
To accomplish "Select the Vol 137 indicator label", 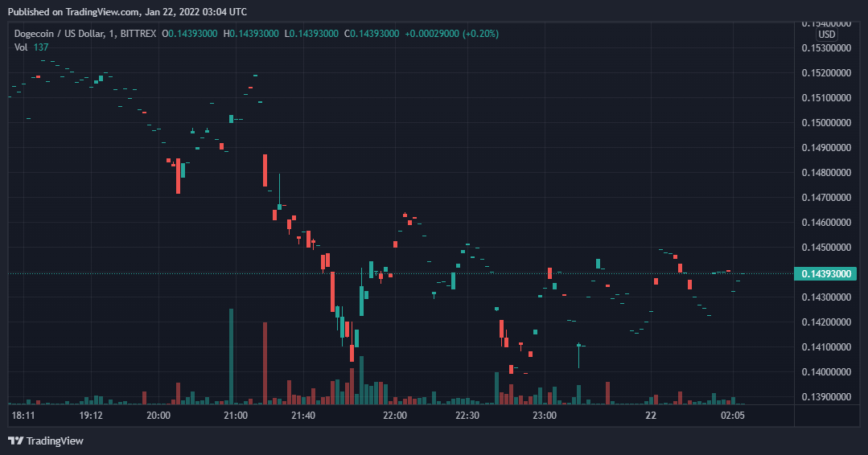I will coord(31,47).
